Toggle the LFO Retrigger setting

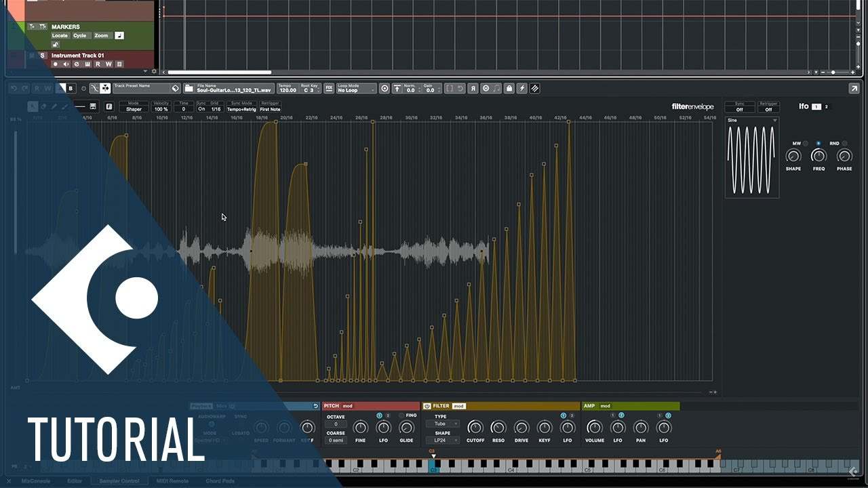tap(768, 109)
